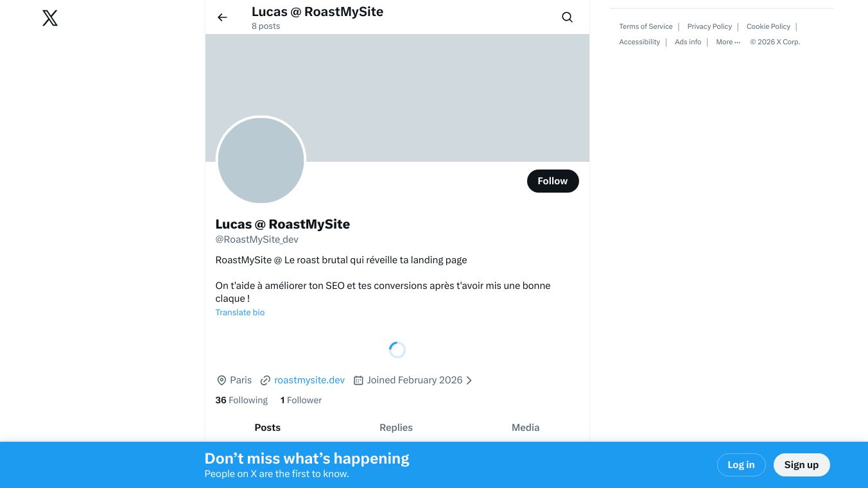The image size is (868, 488).
Task: Open profile search magnifier icon
Action: coord(567,17)
